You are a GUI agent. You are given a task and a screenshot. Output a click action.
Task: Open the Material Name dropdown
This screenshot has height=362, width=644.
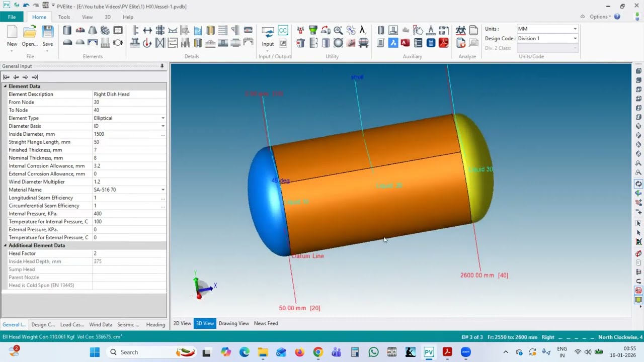(163, 190)
